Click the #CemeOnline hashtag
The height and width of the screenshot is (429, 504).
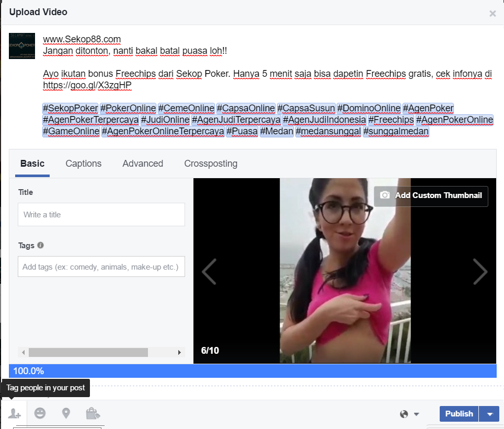click(186, 108)
